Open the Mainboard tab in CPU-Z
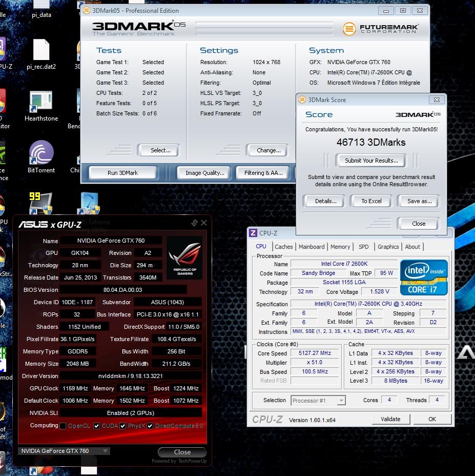Image resolution: width=475 pixels, height=476 pixels. (312, 247)
